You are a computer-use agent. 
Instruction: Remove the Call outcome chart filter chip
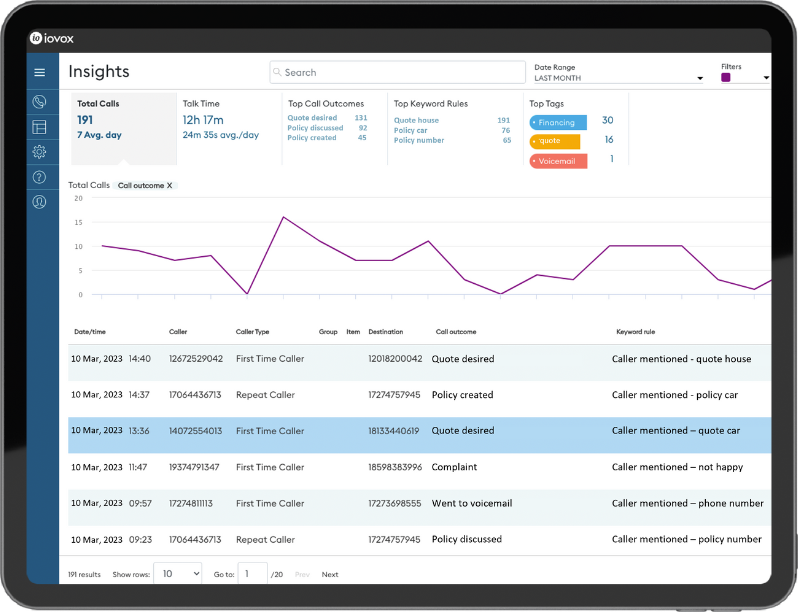pos(169,186)
